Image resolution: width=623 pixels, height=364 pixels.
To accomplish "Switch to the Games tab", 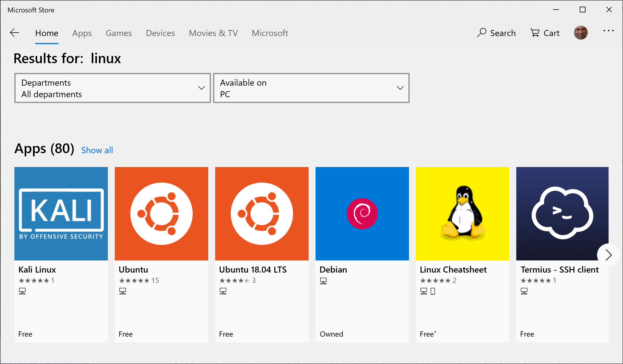I will click(119, 33).
